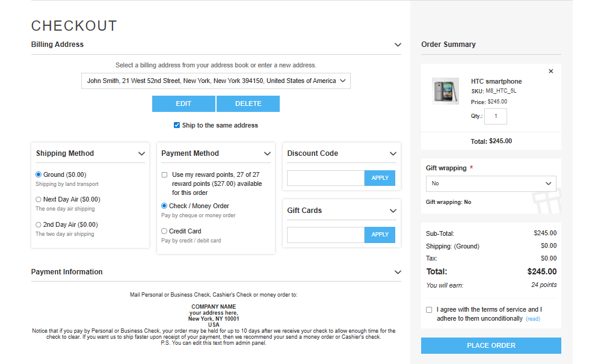Open the billing address dropdown
The height and width of the screenshot is (364, 598).
click(x=215, y=81)
